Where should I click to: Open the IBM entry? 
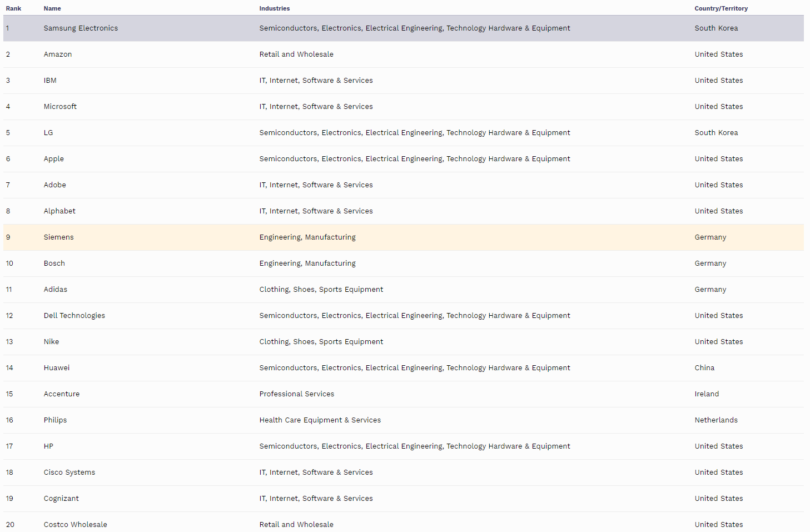click(x=50, y=81)
